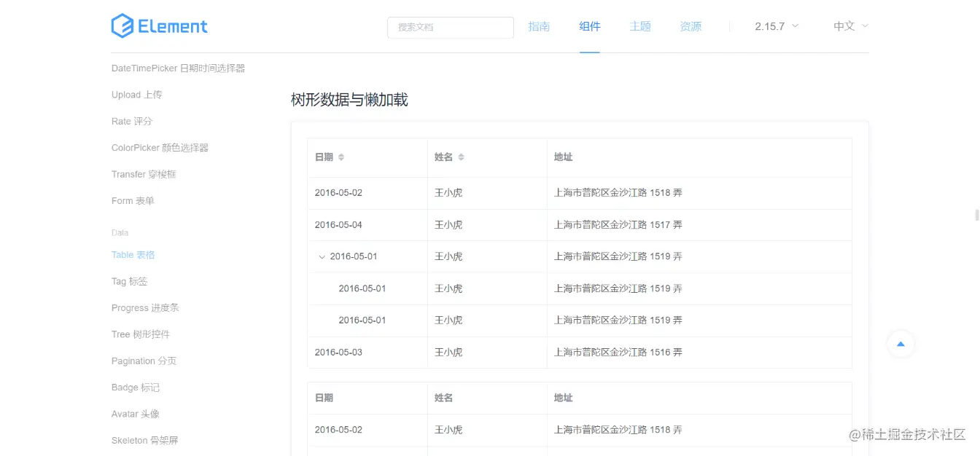The height and width of the screenshot is (456, 980).
Task: Click 王小虎 in the 2016-05-03 row
Action: tap(448, 353)
